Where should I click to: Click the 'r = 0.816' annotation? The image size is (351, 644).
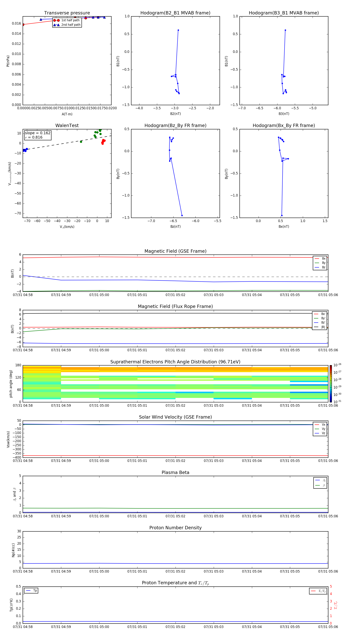[x=34, y=137]
